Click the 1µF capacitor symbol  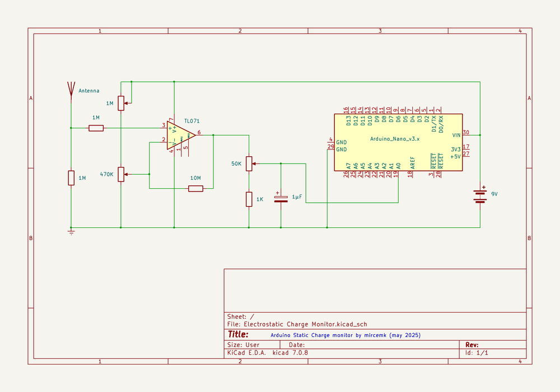281,197
